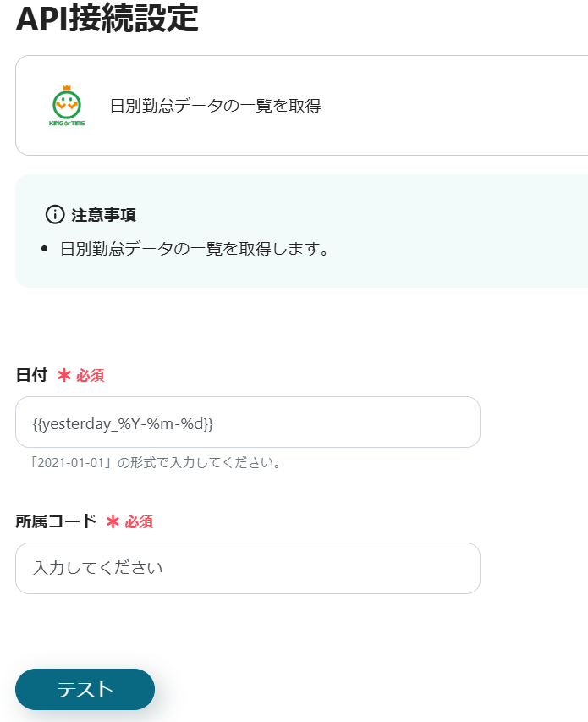Click the bullet point marker in the notes

pos(45,250)
